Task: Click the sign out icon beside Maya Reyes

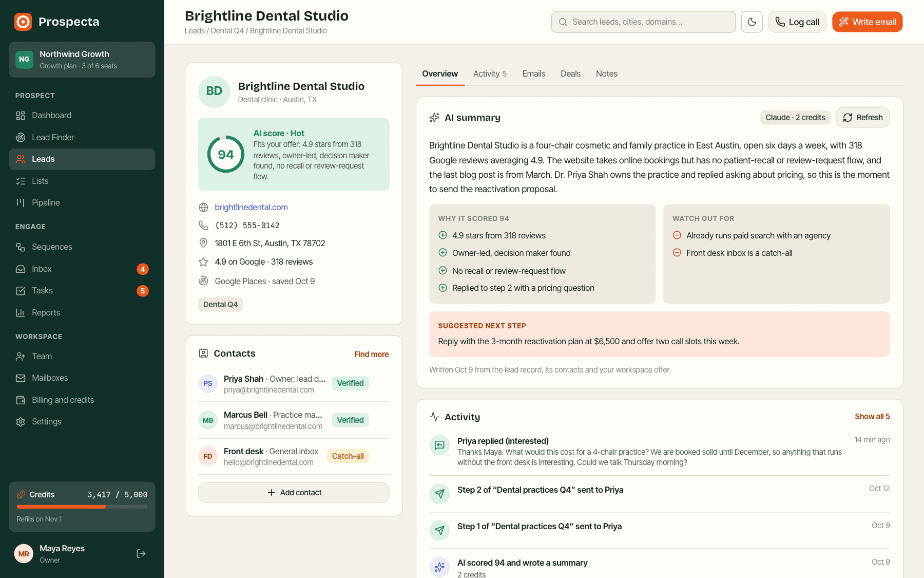Action: [141, 553]
